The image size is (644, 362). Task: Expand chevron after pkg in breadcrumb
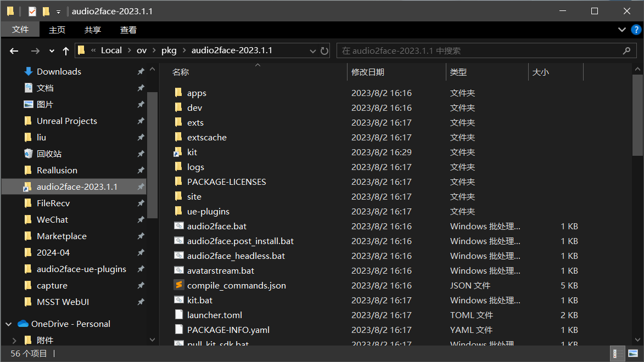184,50
